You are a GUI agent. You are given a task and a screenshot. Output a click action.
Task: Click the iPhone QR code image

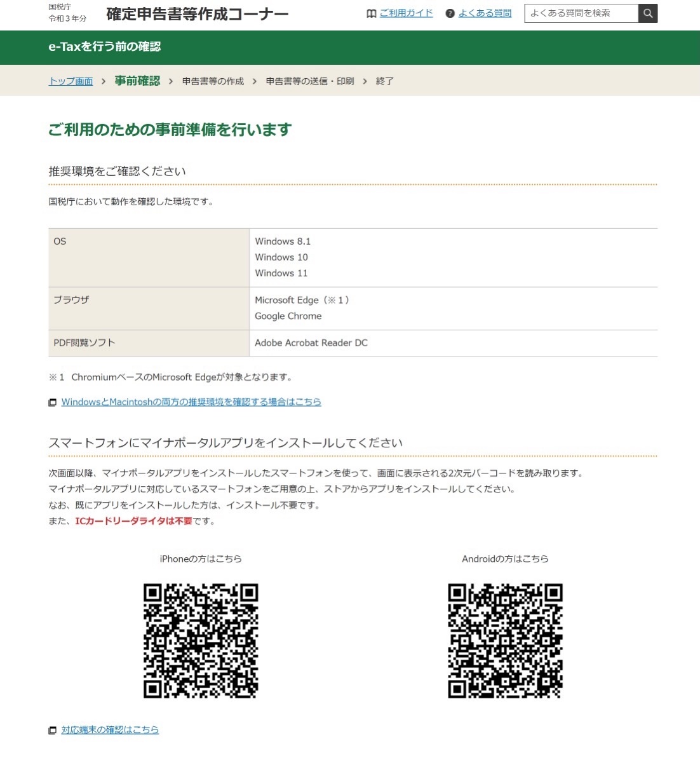pos(201,641)
